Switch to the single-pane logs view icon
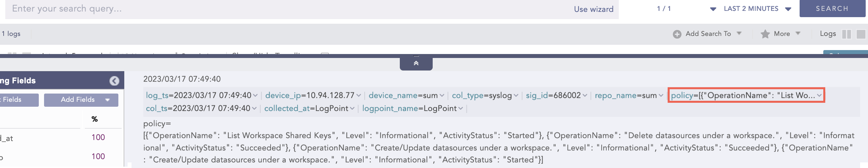868x168 pixels. [860, 34]
